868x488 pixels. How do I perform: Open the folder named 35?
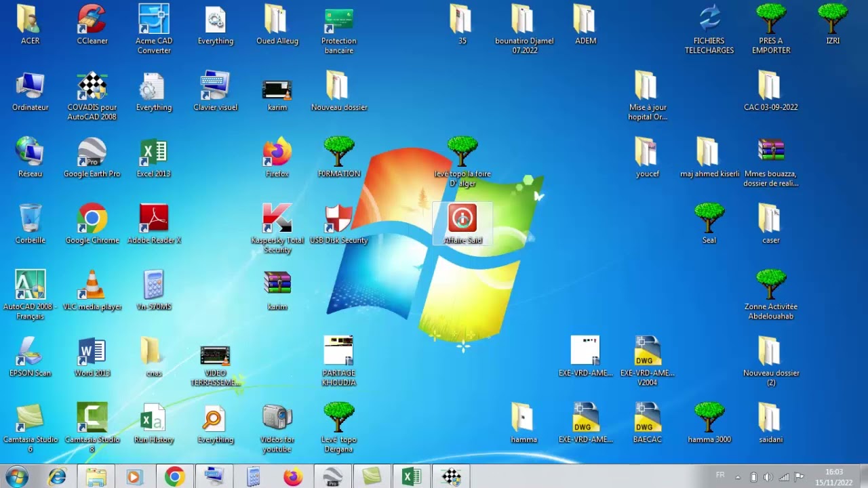click(462, 25)
